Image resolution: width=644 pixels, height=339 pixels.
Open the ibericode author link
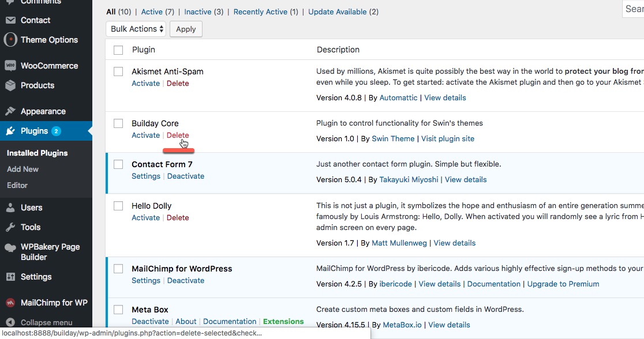tap(395, 284)
